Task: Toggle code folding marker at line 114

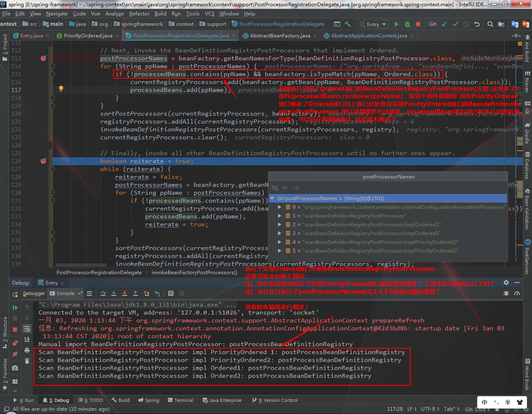Action: pyautogui.click(x=53, y=66)
